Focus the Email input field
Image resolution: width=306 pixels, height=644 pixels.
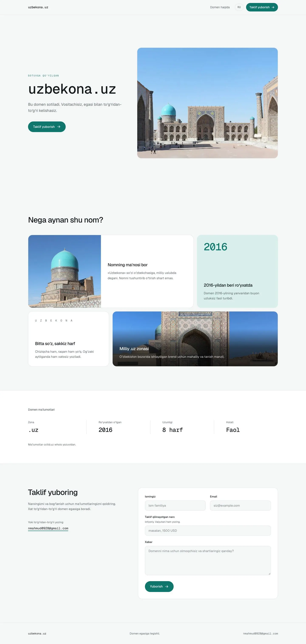(x=240, y=506)
